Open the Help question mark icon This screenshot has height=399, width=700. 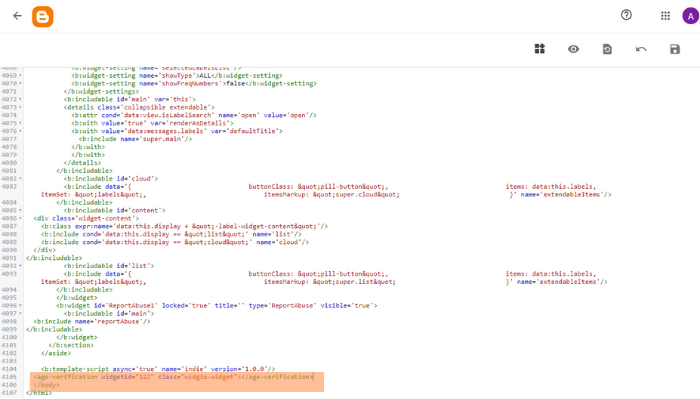pyautogui.click(x=626, y=15)
